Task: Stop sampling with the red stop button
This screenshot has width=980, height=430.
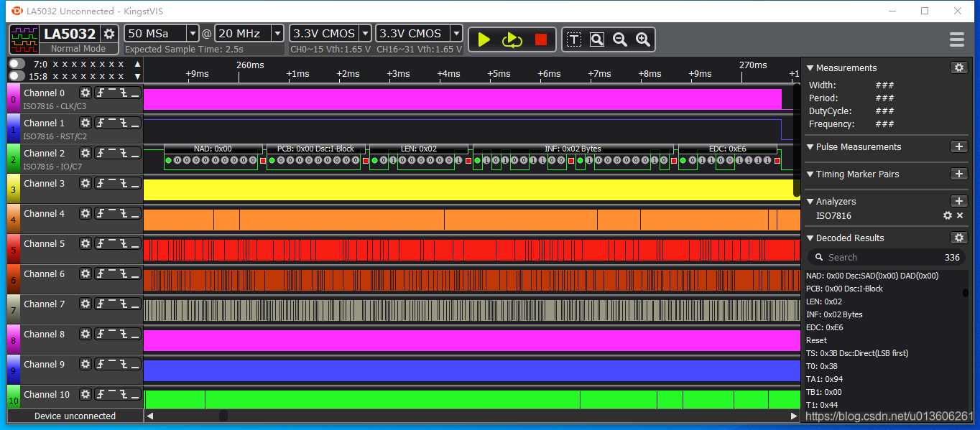Action: pyautogui.click(x=541, y=39)
